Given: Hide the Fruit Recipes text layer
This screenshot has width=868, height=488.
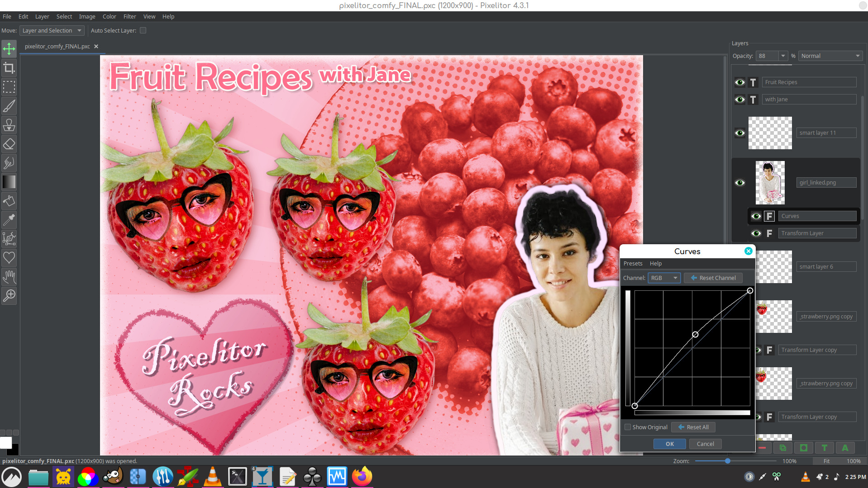Looking at the screenshot, I should coord(740,82).
